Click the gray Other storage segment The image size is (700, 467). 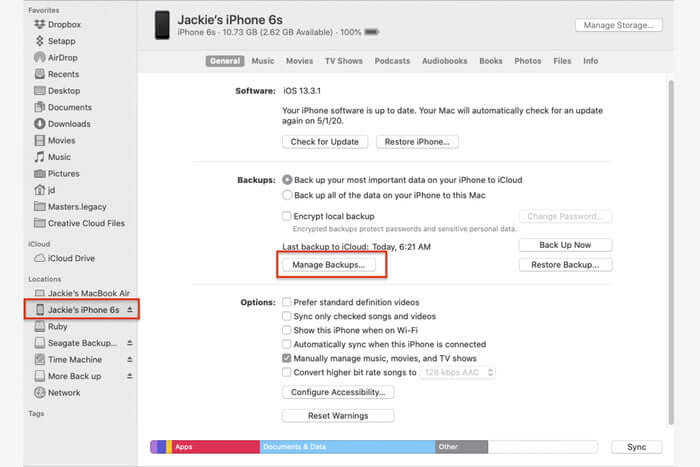[x=462, y=447]
